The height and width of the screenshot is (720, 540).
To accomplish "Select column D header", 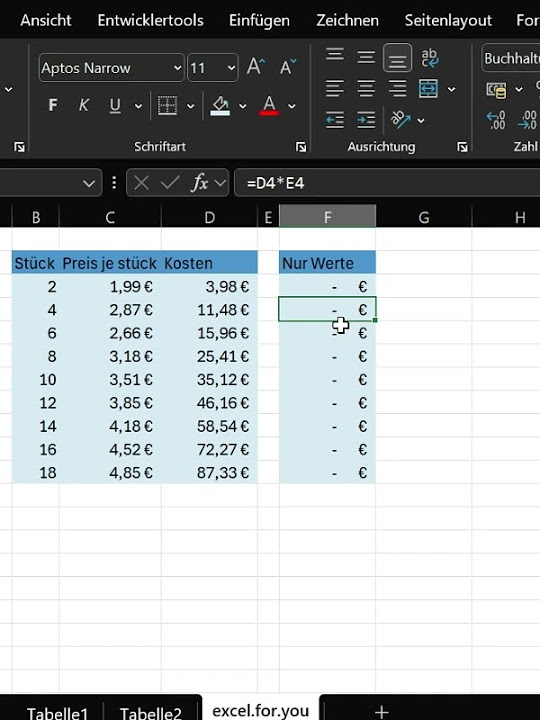I will (209, 217).
